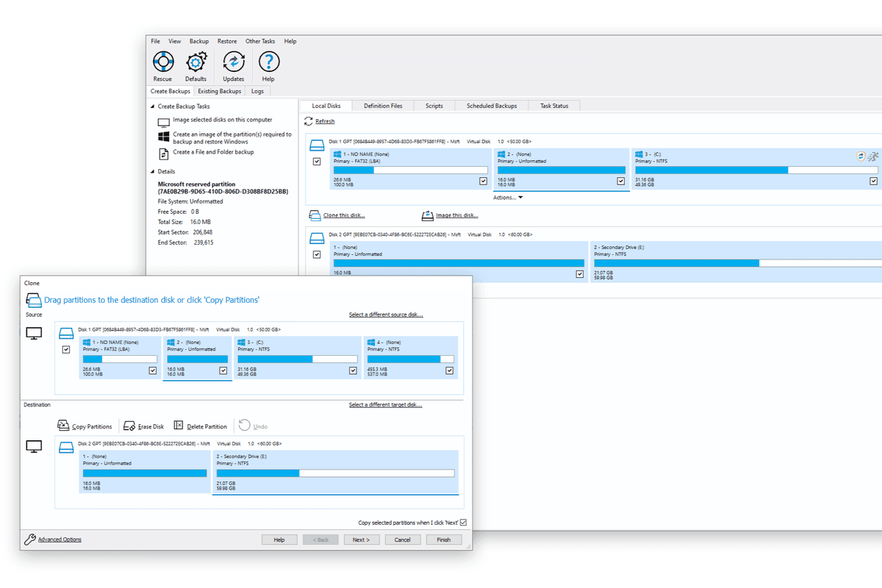This screenshot has height=588, width=882.
Task: Open the Scripts tab
Action: pos(434,106)
